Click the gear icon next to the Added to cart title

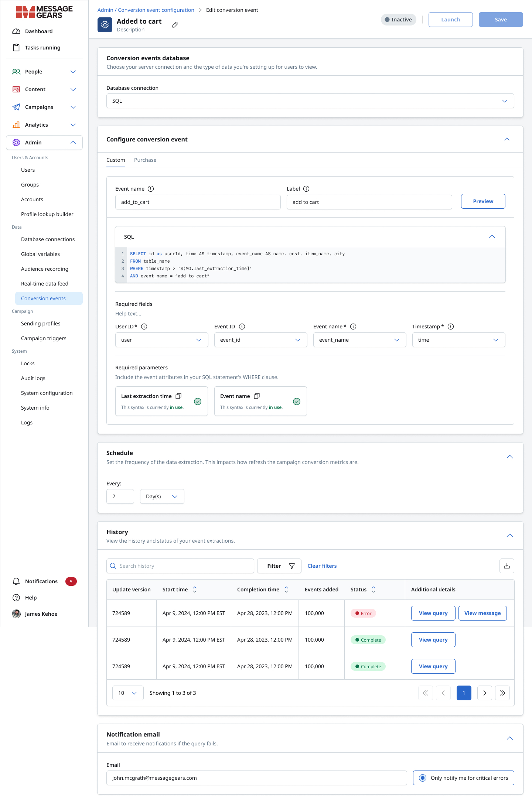pyautogui.click(x=105, y=25)
